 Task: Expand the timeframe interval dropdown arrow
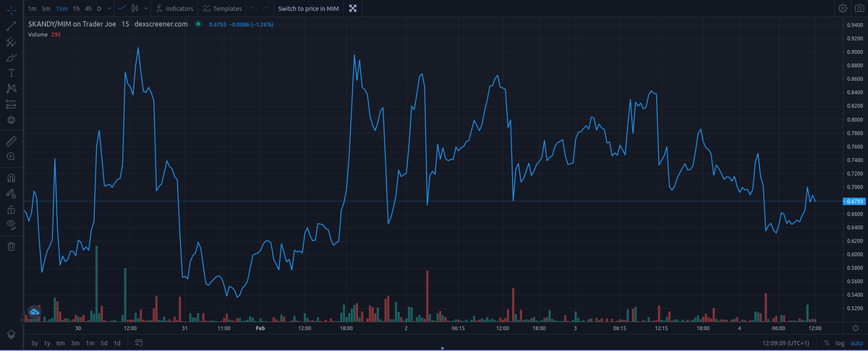[x=109, y=9]
